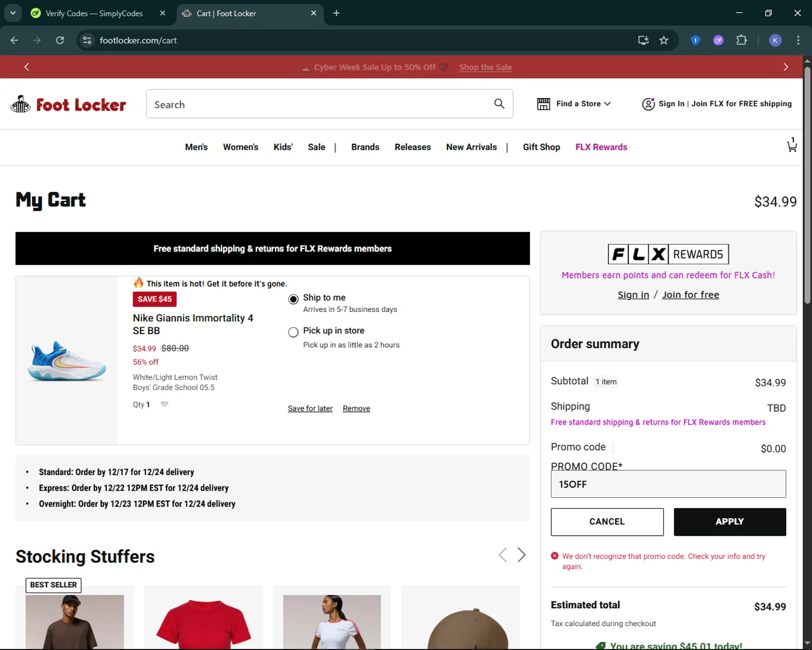
Task: Remove the item from cart
Action: pyautogui.click(x=356, y=408)
